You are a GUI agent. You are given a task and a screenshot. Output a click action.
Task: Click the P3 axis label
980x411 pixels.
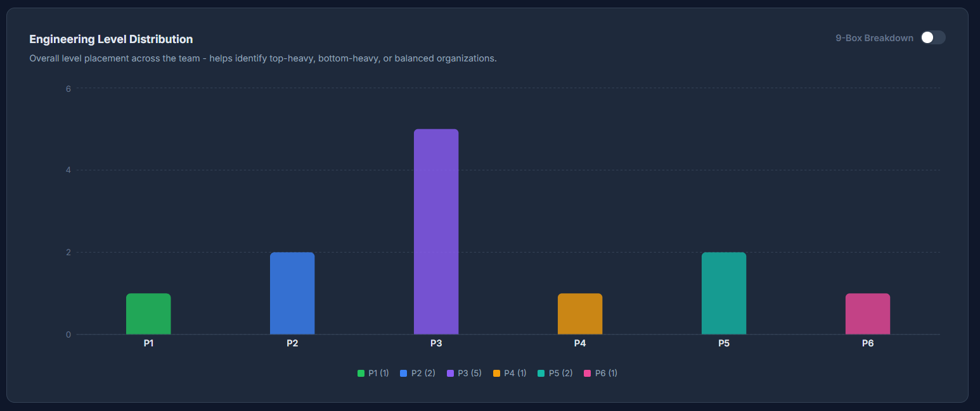pos(436,343)
